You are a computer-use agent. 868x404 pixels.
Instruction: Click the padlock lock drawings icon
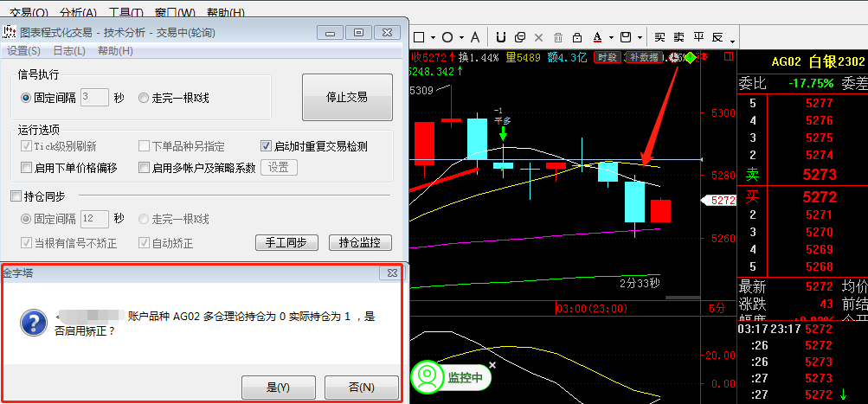[x=577, y=38]
